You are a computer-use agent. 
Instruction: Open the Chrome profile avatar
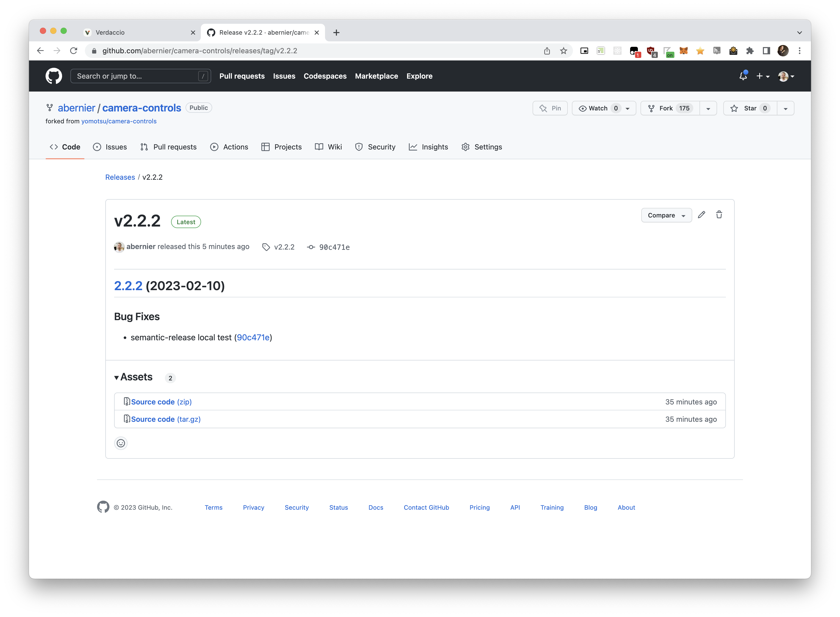point(783,51)
